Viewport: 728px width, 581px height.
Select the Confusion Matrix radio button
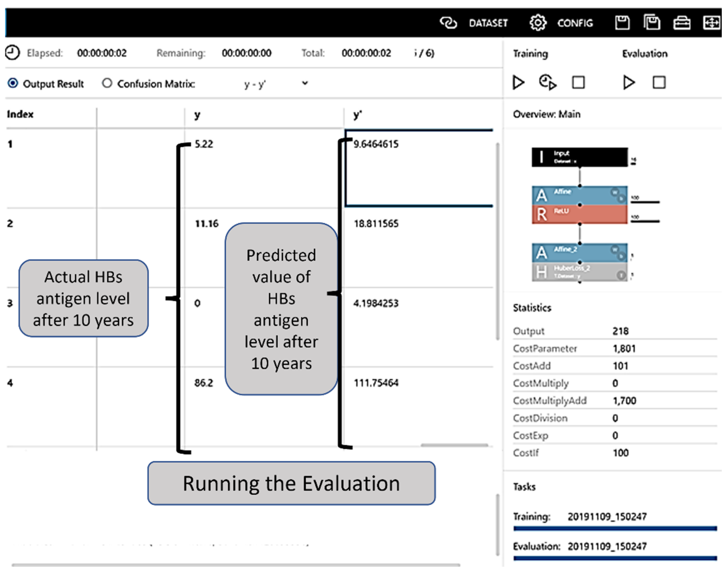107,83
